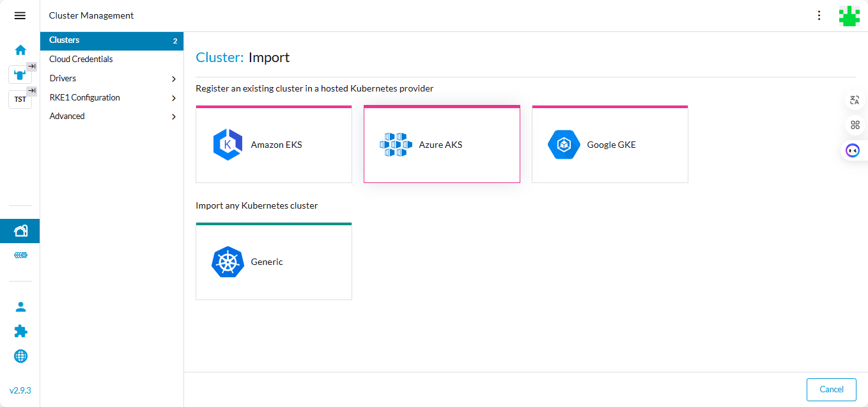The image size is (868, 407).
Task: Select the Cluster Management barn icon
Action: (20, 231)
